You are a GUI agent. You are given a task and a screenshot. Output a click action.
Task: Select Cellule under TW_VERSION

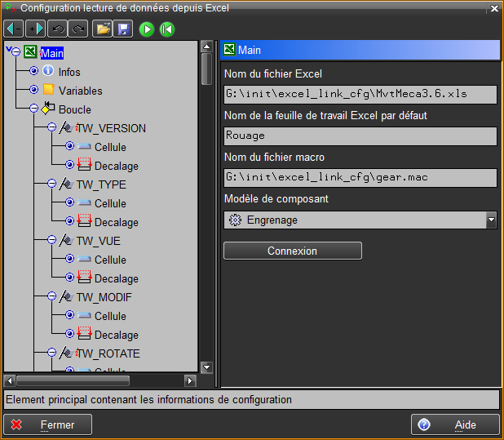(x=110, y=147)
